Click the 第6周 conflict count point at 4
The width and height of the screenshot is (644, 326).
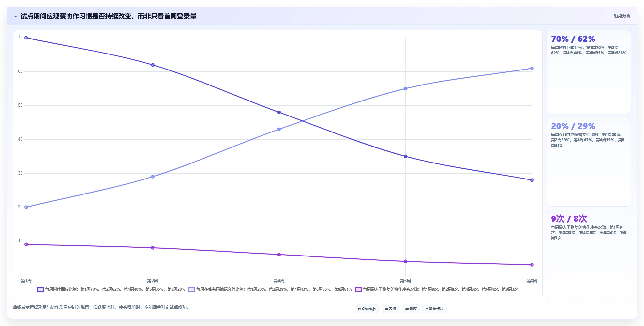pos(406,261)
